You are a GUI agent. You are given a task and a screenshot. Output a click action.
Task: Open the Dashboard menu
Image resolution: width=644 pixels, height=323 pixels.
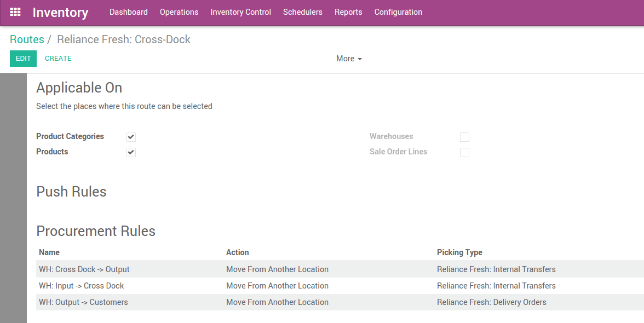click(128, 11)
